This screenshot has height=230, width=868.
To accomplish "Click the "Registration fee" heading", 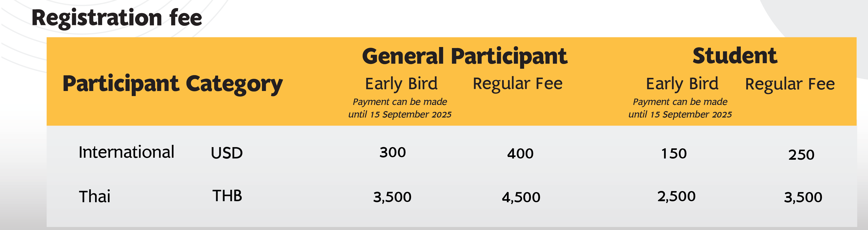I will tap(117, 18).
